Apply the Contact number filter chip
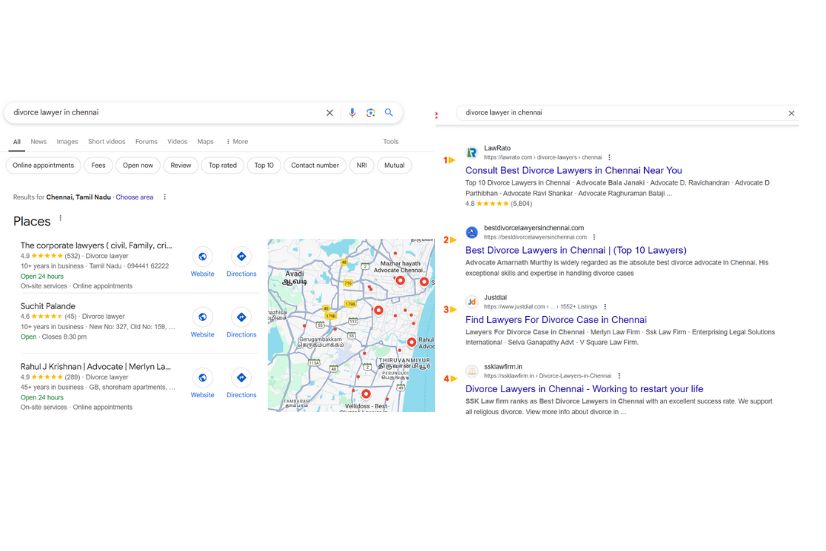This screenshot has height=551, width=826. coord(315,165)
